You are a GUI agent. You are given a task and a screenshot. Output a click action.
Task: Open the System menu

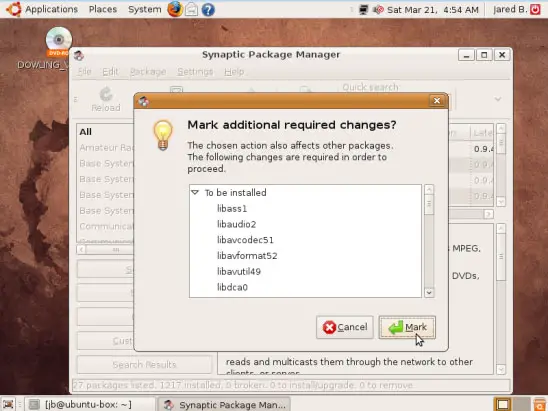pos(145,9)
